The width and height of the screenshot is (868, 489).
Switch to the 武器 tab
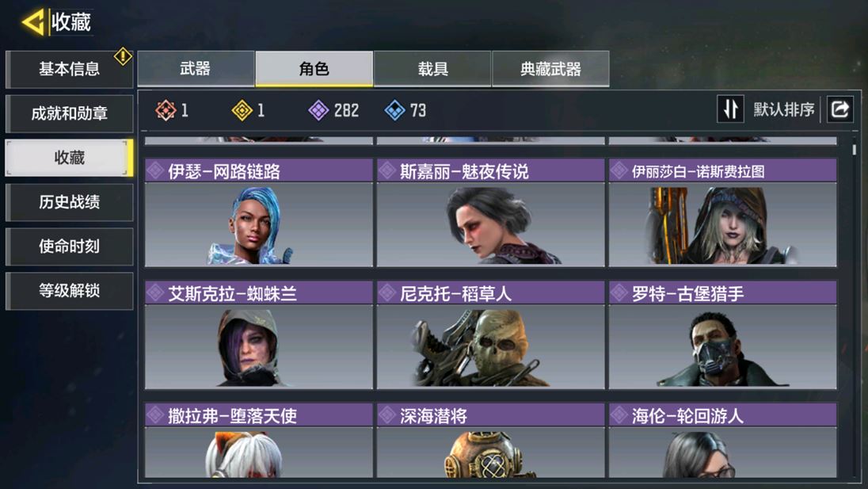[196, 69]
